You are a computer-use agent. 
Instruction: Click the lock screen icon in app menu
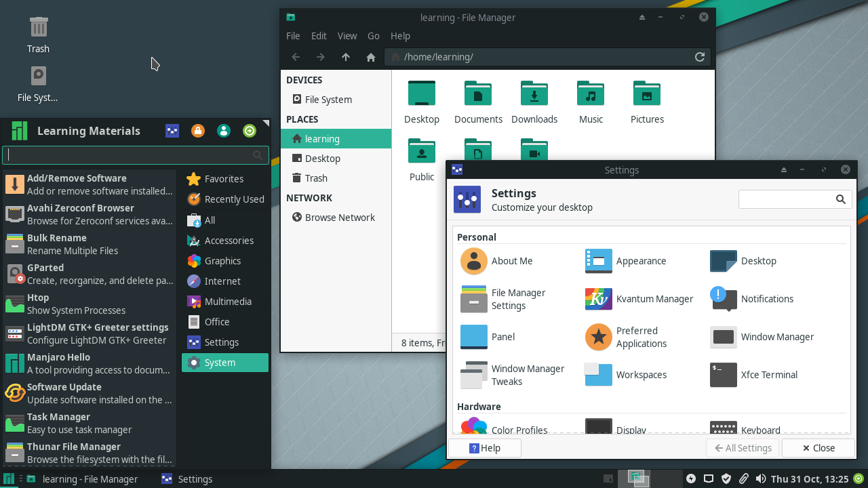click(198, 131)
